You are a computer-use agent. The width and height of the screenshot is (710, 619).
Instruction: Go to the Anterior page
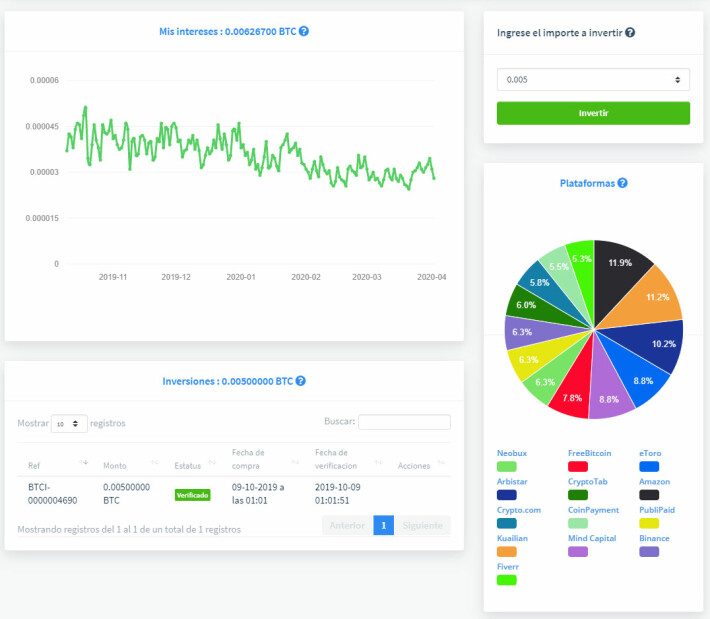[x=347, y=525]
